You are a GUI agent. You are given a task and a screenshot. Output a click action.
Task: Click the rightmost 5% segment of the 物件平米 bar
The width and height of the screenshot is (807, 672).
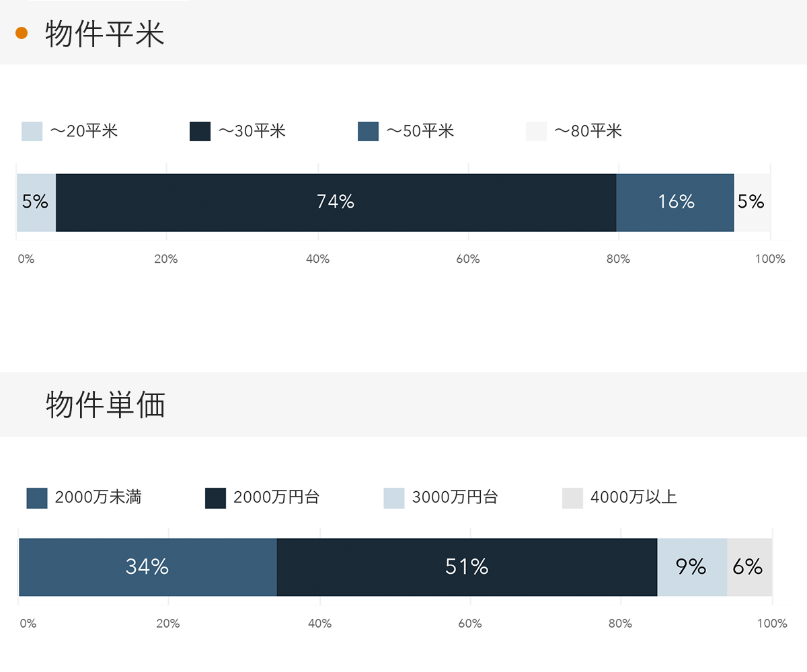[x=752, y=202]
